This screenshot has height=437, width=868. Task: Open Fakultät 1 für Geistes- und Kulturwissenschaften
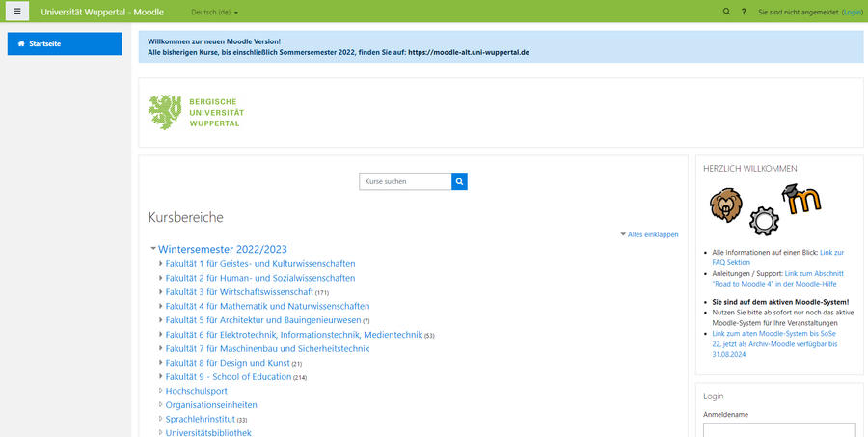click(260, 264)
